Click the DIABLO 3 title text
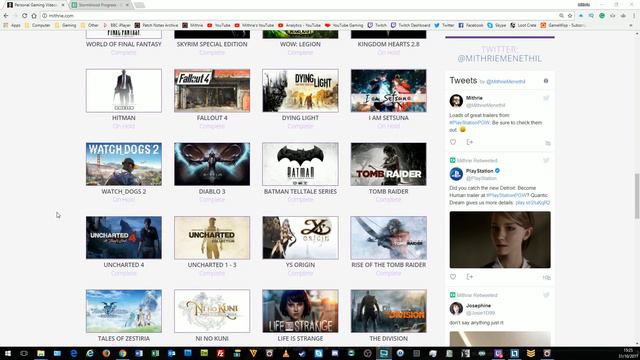The height and width of the screenshot is (360, 640). tap(212, 191)
